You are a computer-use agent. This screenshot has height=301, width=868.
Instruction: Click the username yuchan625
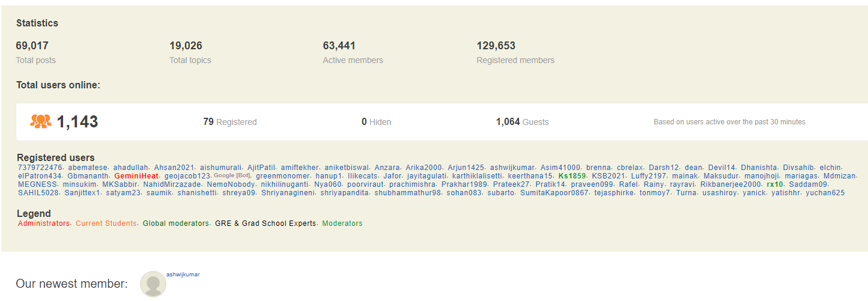point(825,193)
